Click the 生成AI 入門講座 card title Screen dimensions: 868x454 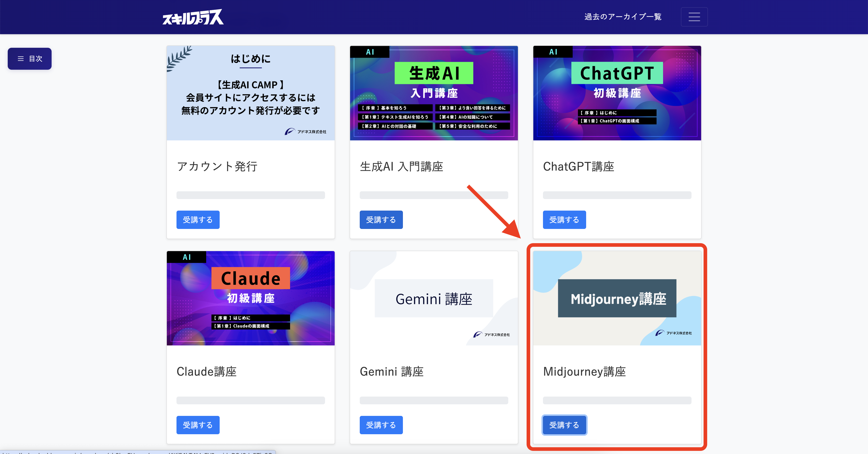pyautogui.click(x=402, y=166)
